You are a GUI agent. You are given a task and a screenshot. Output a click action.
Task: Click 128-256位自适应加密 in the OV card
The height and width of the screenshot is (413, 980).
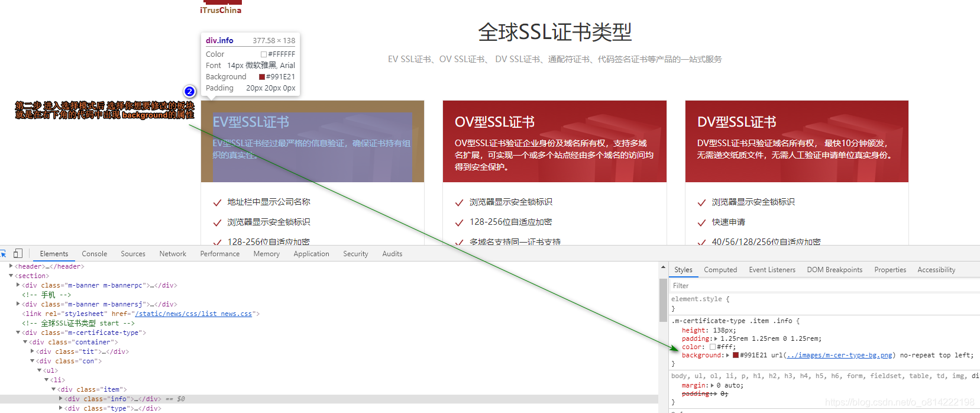tap(511, 222)
